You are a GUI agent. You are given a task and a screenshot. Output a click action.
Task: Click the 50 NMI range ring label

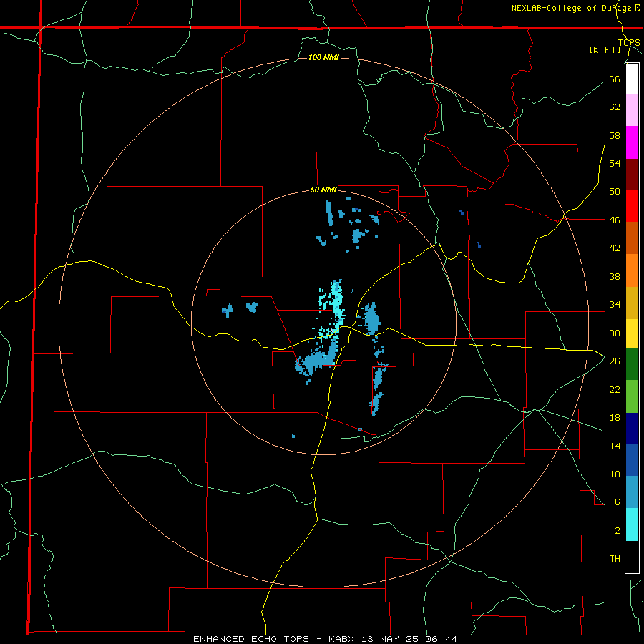(x=323, y=190)
